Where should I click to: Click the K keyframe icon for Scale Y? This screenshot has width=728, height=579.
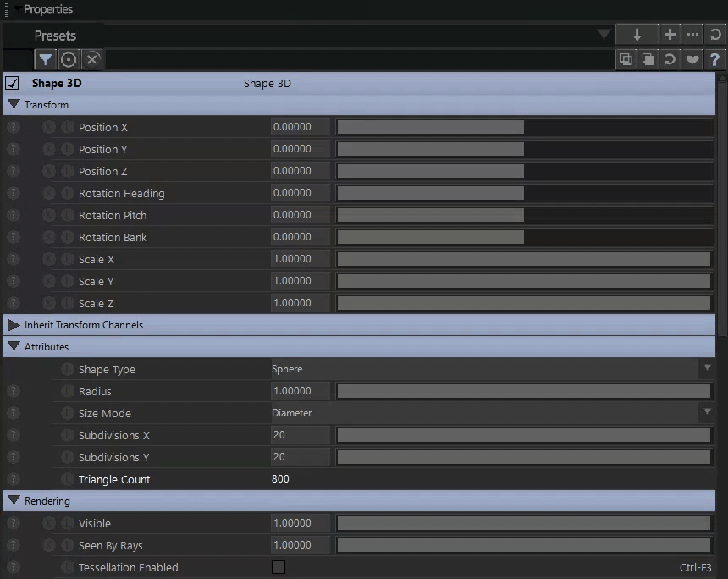(x=49, y=281)
